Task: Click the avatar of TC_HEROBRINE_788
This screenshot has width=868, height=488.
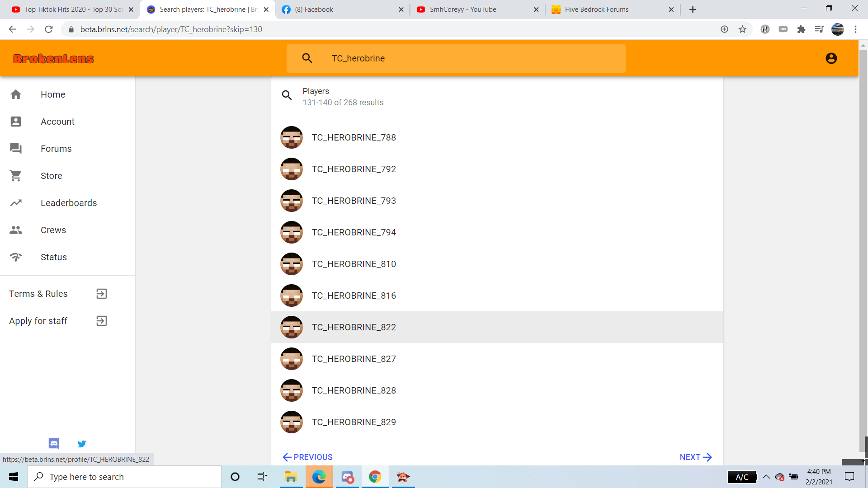Action: coord(292,137)
